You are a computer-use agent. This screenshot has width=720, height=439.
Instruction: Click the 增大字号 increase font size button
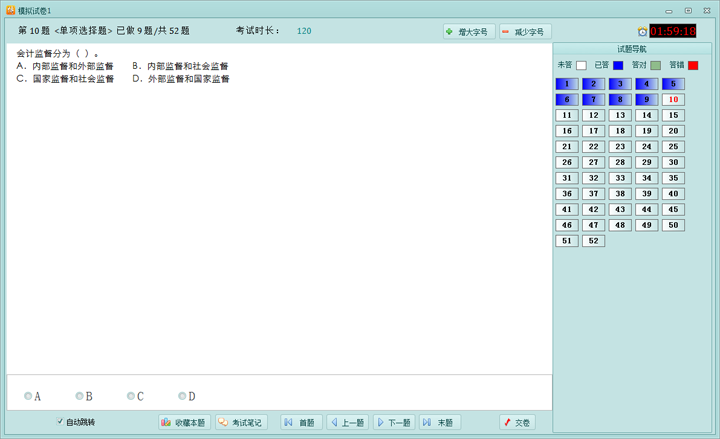point(469,32)
